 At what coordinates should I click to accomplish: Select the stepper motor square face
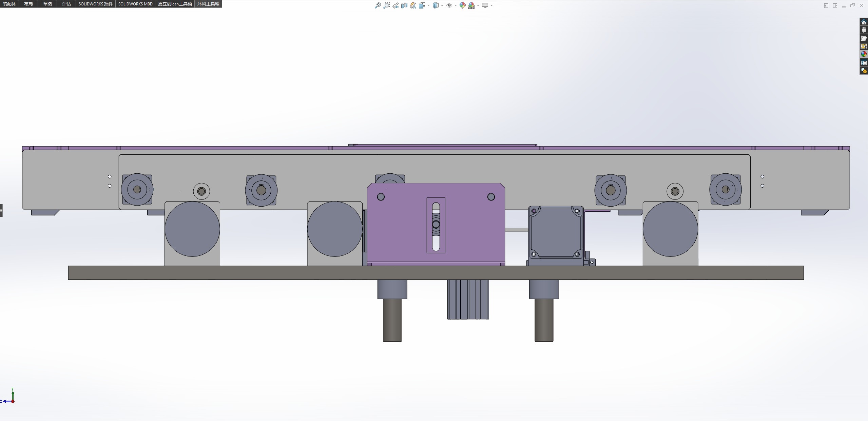click(556, 232)
